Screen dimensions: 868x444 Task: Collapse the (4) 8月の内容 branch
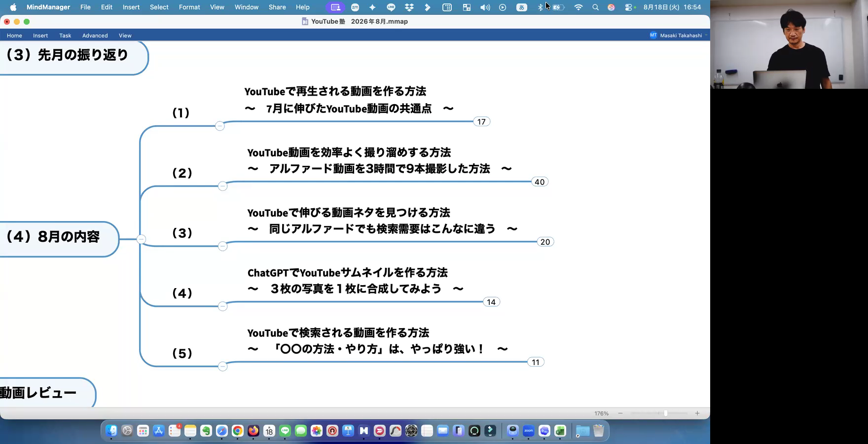(x=141, y=239)
